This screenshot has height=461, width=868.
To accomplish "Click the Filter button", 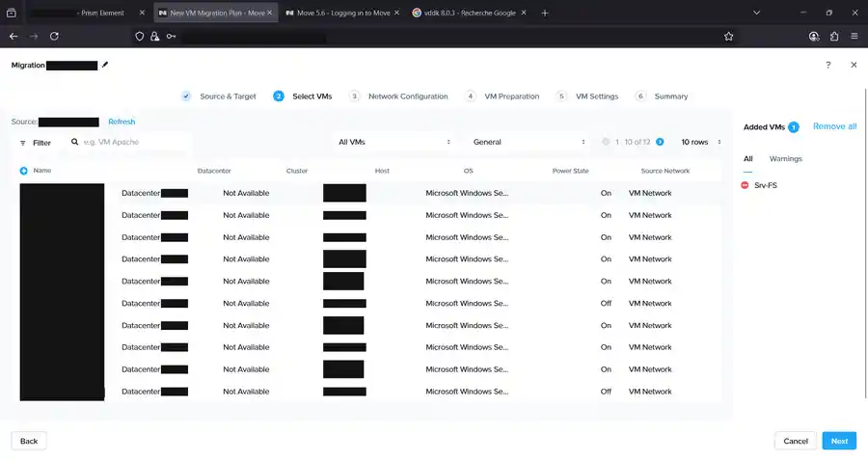I will click(36, 143).
